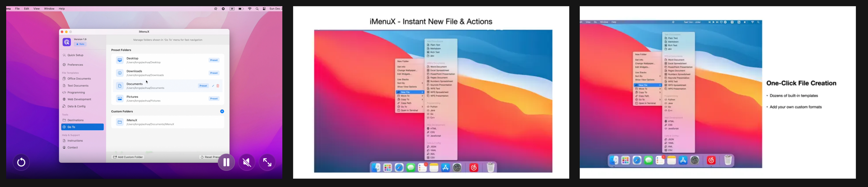The height and width of the screenshot is (187, 868).
Task: Select the highlighted Go To item
Action: click(82, 127)
